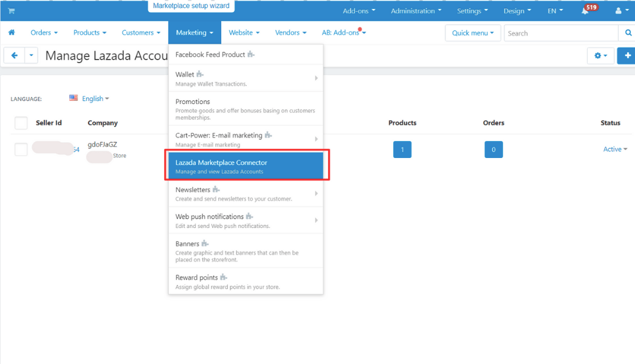
Task: Expand the arrow dropdown next to back button
Action: tap(31, 55)
